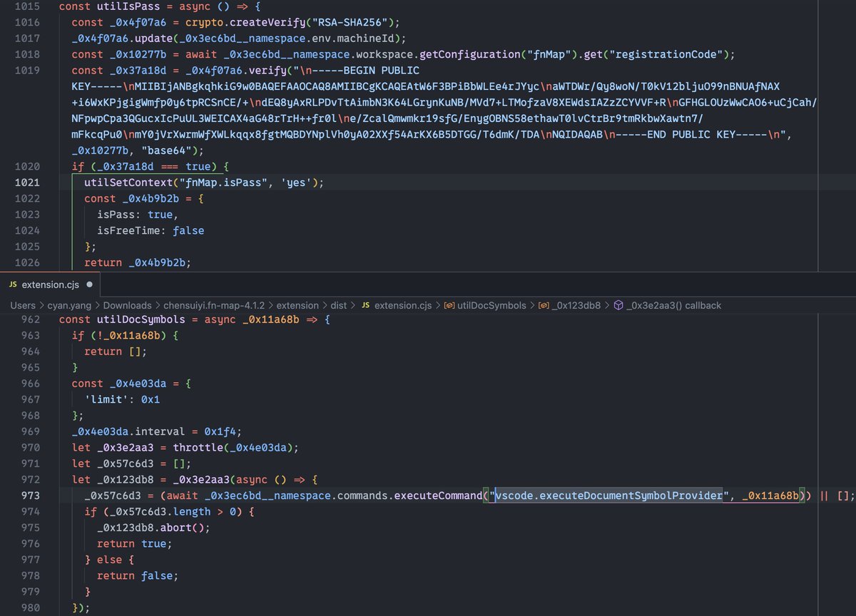
Task: Select the extension.cjs editor tab
Action: click(x=50, y=284)
